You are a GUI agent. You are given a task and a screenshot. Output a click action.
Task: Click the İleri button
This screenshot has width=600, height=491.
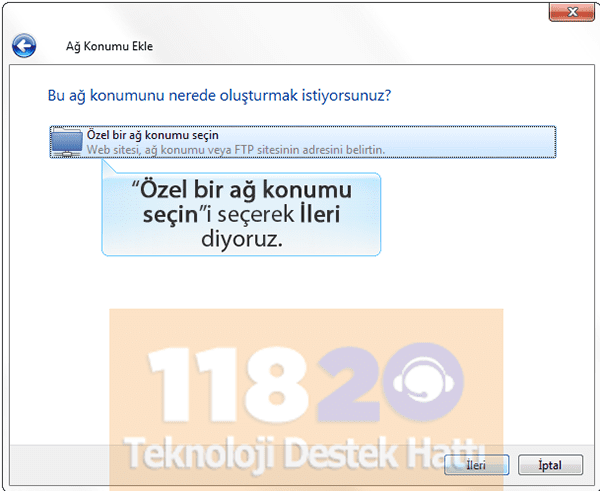click(476, 465)
